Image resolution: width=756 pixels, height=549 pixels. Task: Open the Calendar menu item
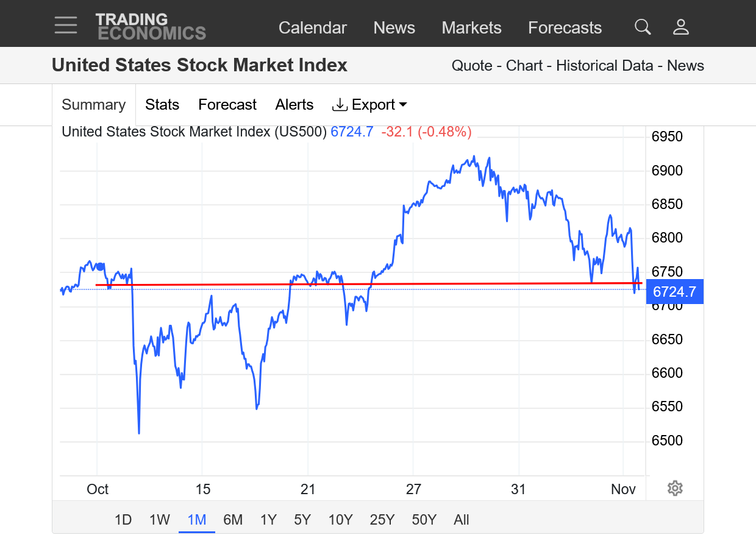click(312, 28)
